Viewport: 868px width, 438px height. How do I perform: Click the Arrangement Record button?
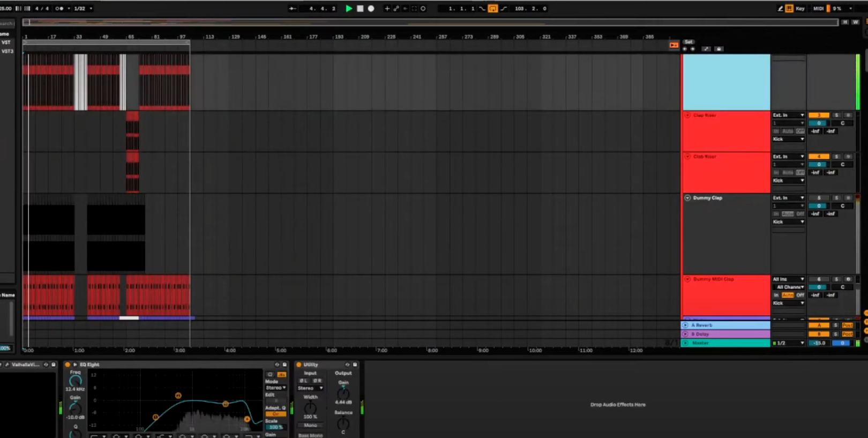tap(371, 9)
